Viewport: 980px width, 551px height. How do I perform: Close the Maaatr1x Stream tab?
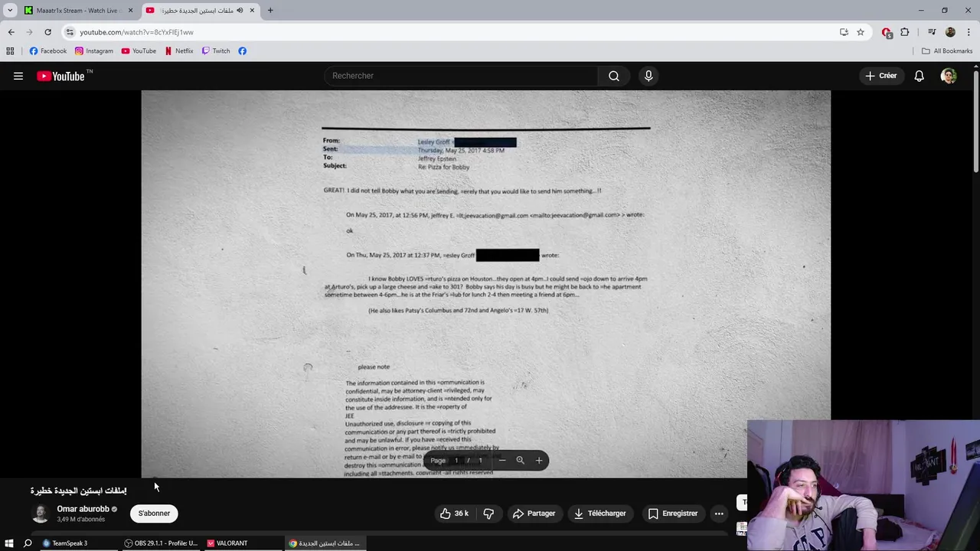click(130, 11)
